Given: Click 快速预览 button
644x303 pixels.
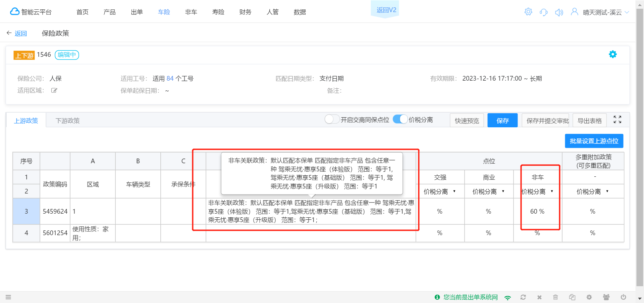Looking at the screenshot, I should [x=467, y=121].
